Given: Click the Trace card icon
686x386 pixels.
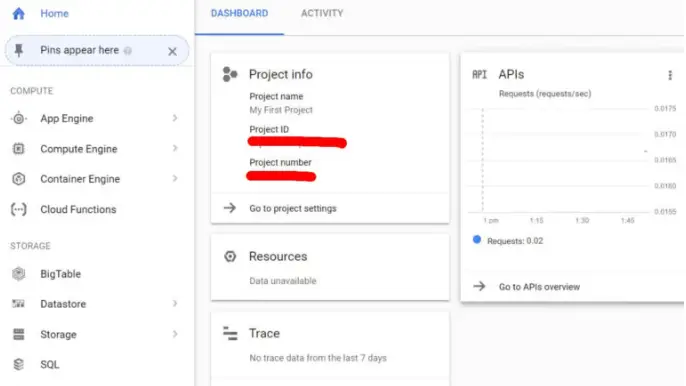Looking at the screenshot, I should [230, 333].
